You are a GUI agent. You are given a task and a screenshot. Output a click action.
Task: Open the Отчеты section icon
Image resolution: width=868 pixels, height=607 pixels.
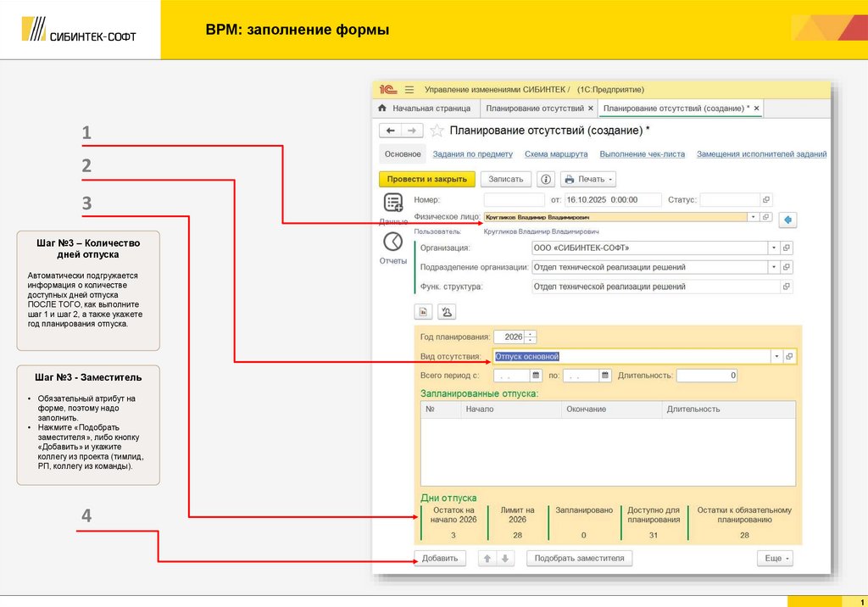[x=392, y=242]
